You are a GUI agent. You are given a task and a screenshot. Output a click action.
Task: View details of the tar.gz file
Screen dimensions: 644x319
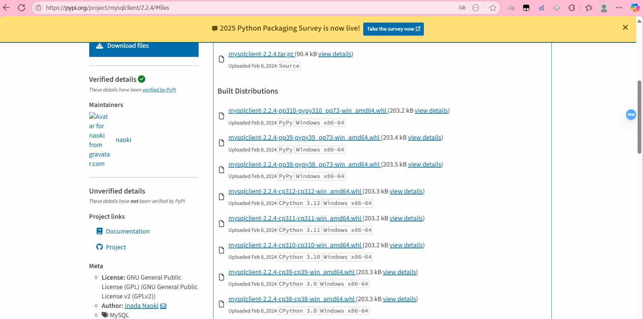pos(335,54)
